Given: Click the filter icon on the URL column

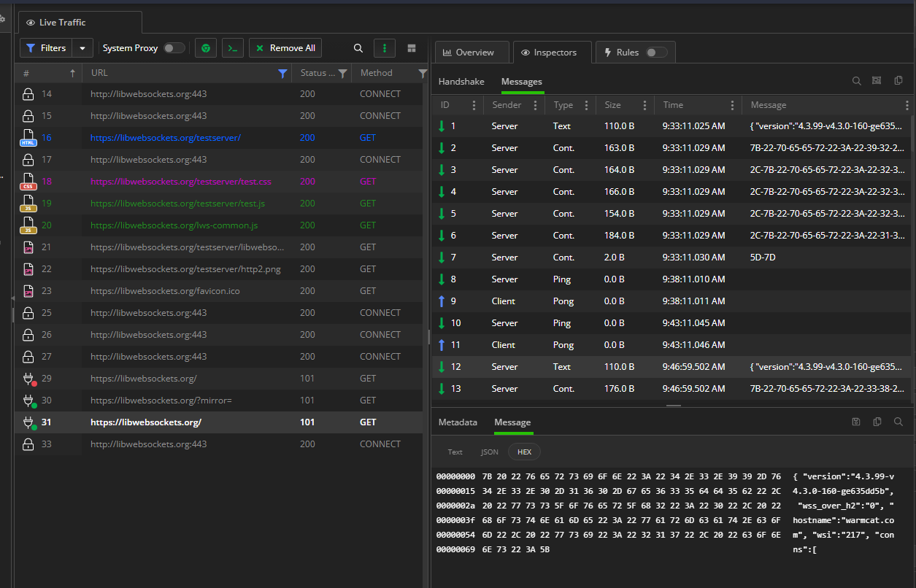Looking at the screenshot, I should 283,73.
